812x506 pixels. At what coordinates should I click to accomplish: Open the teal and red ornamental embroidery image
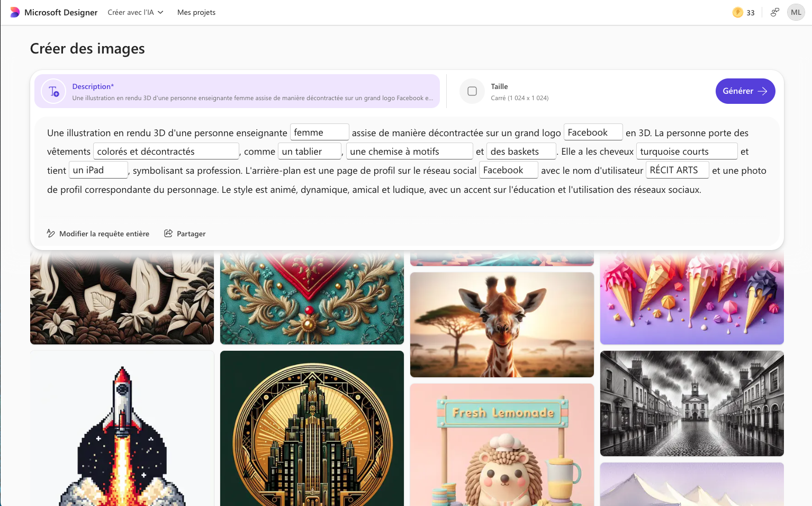pos(312,298)
